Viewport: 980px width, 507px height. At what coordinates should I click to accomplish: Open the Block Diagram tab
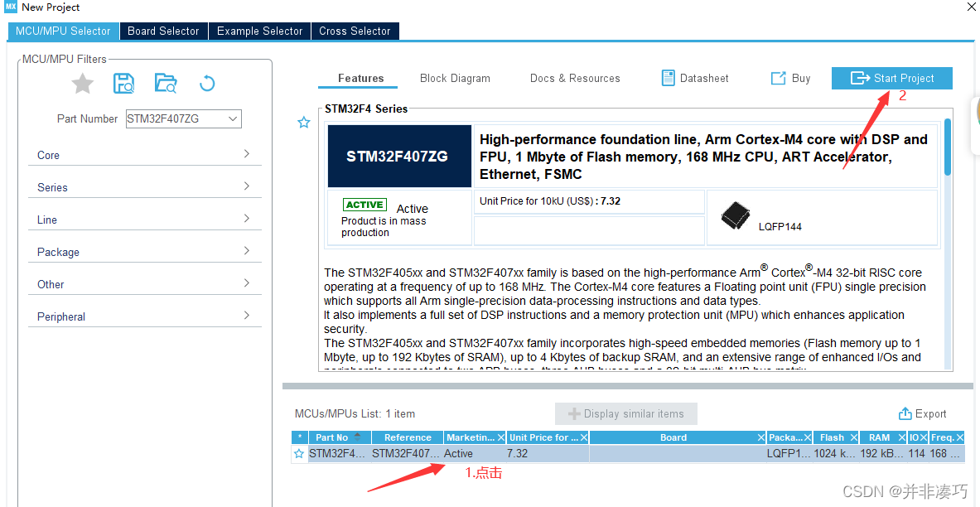click(x=455, y=78)
